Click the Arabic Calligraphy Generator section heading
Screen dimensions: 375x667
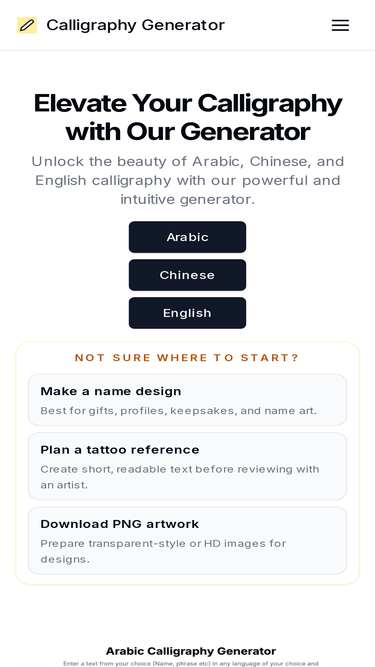[191, 651]
